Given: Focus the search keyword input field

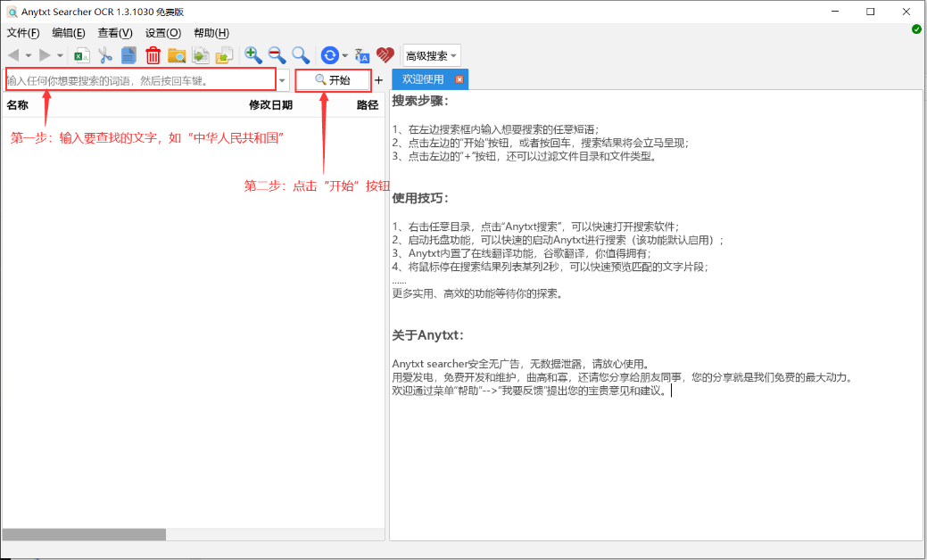Looking at the screenshot, I should [x=141, y=79].
